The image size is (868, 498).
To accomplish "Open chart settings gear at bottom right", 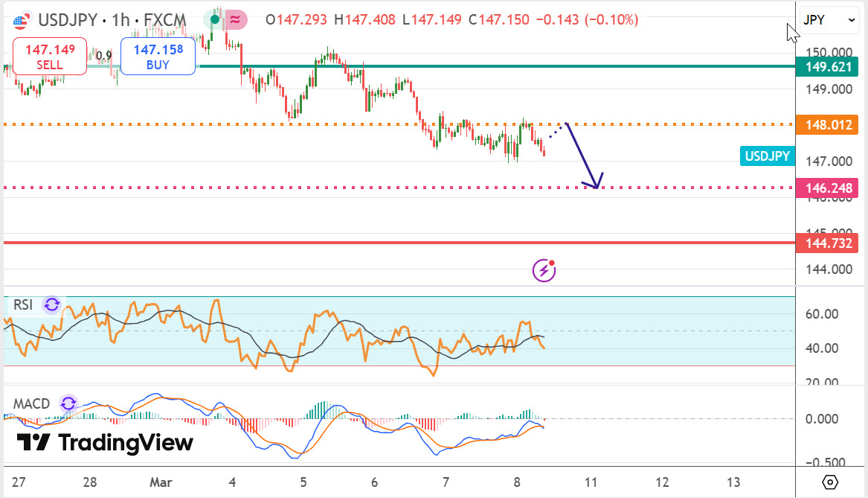I will pos(832,481).
